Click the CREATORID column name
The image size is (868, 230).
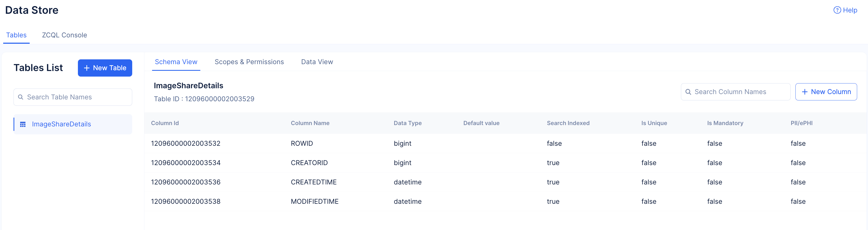[309, 163]
